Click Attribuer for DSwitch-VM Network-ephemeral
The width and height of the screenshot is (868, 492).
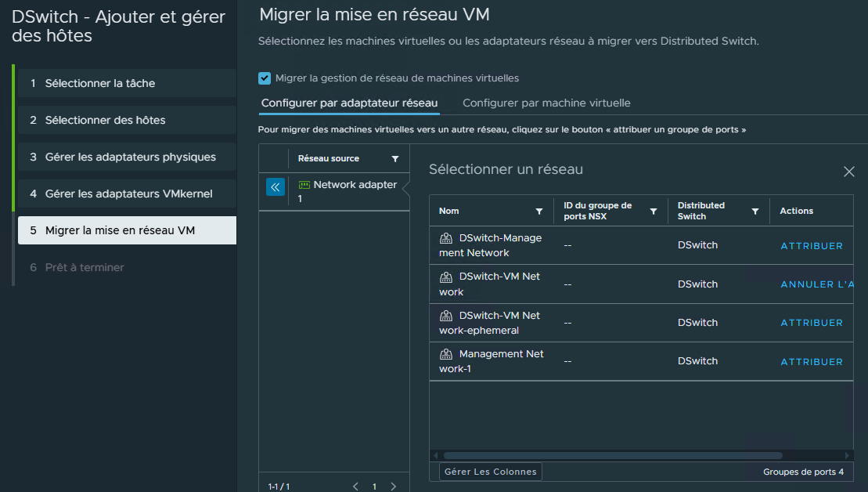812,323
